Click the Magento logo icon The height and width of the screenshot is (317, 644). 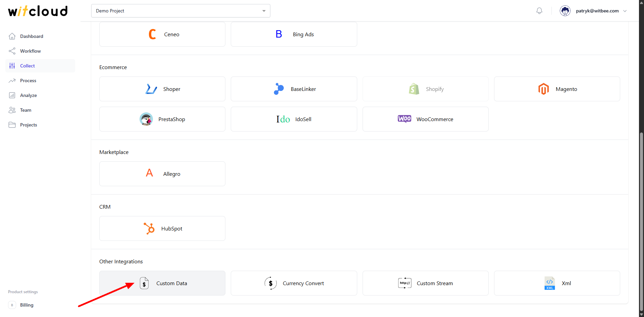[543, 89]
